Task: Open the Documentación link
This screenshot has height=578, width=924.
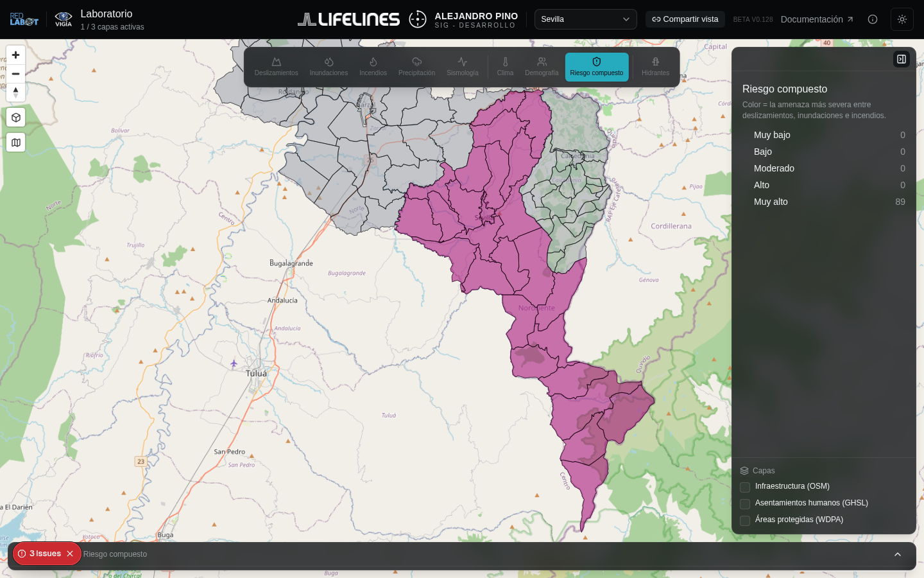Action: (x=817, y=19)
